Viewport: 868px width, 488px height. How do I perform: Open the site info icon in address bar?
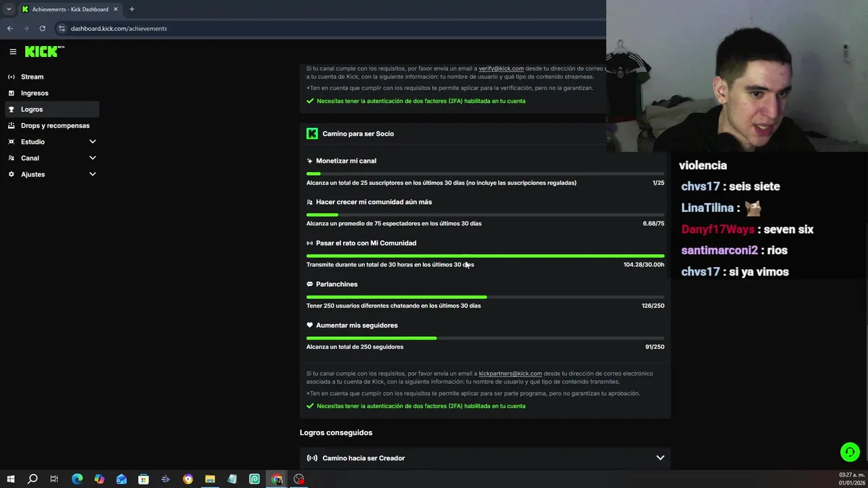coord(62,28)
